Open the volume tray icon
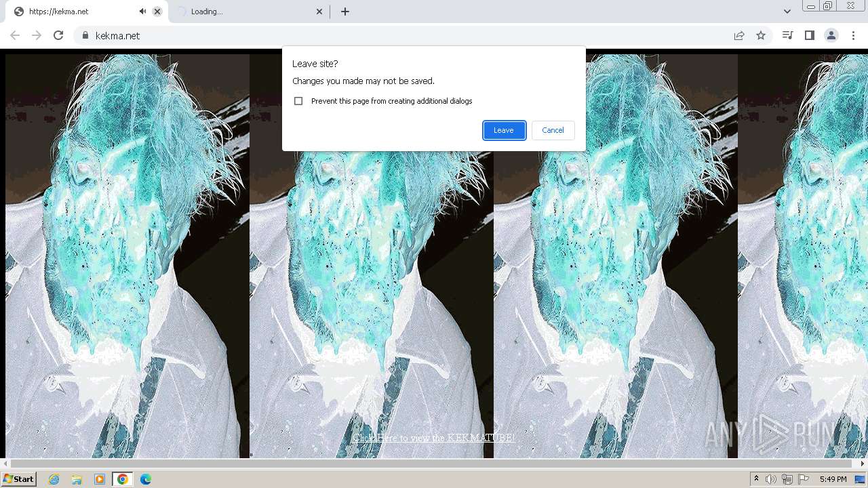868x488 pixels. [771, 479]
